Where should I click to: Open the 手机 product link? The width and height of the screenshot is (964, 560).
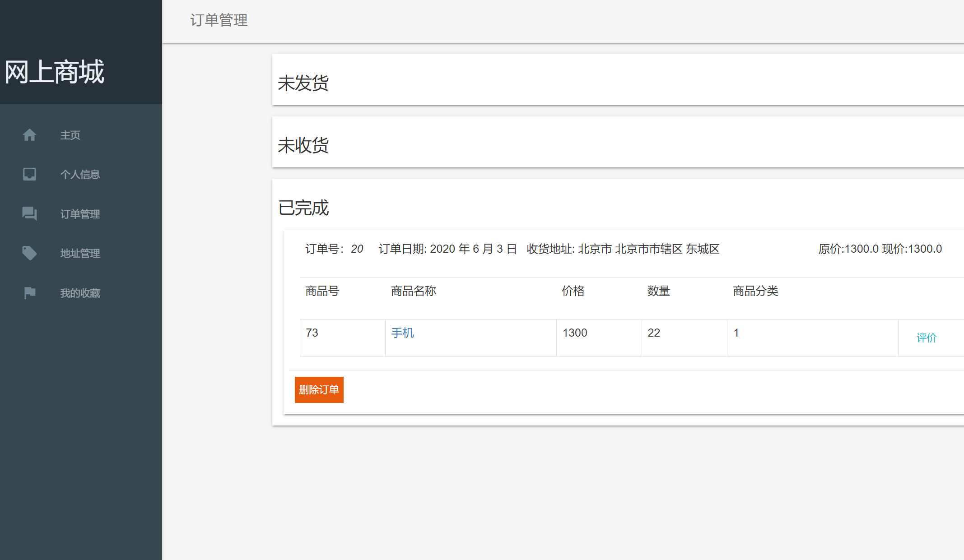(x=402, y=333)
